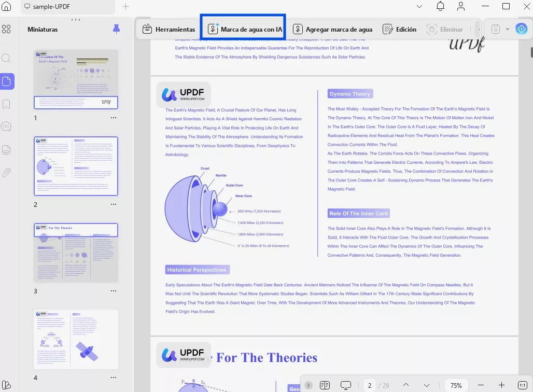Screen dimensions: 533x392
Task: Click the Outer Core diagram label
Action: click(234, 185)
